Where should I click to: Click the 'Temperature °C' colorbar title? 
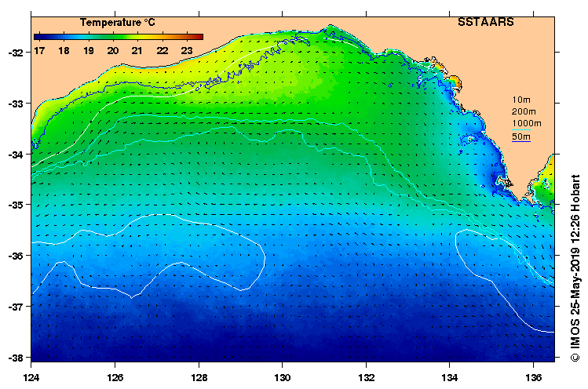click(x=118, y=23)
